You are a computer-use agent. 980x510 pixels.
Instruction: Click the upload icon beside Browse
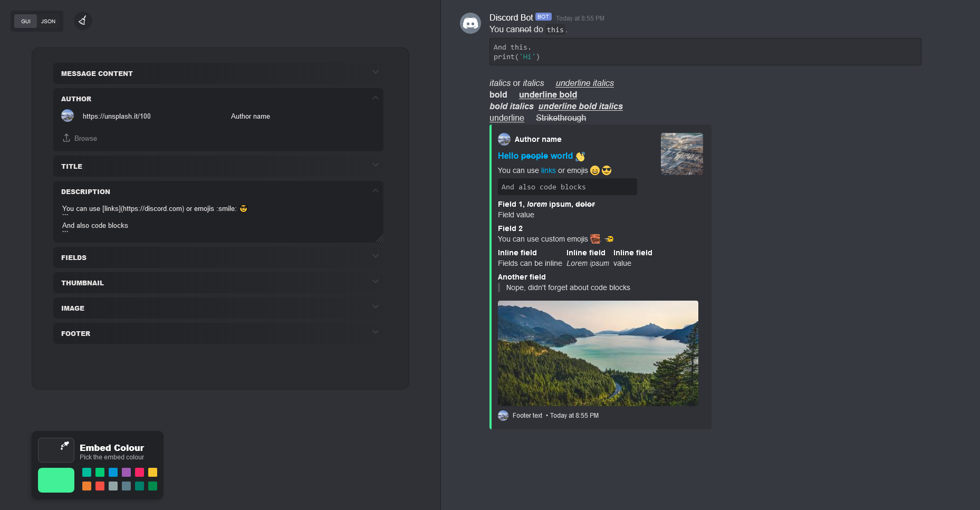[x=66, y=138]
